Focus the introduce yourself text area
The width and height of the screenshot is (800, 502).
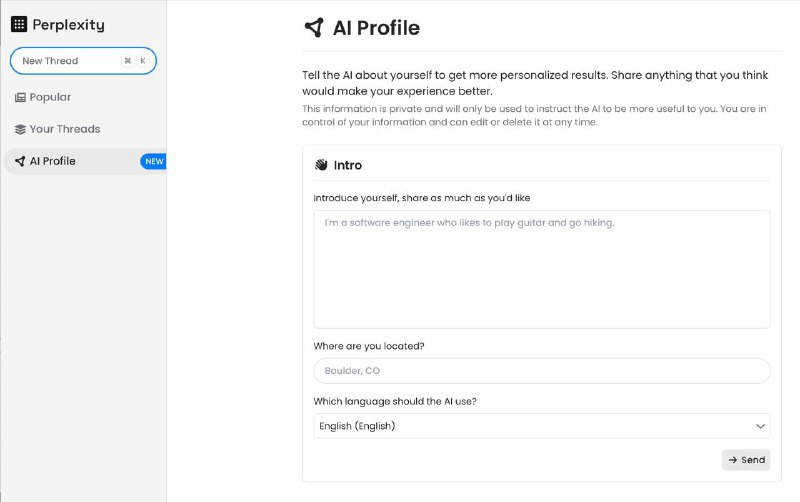pos(541,269)
